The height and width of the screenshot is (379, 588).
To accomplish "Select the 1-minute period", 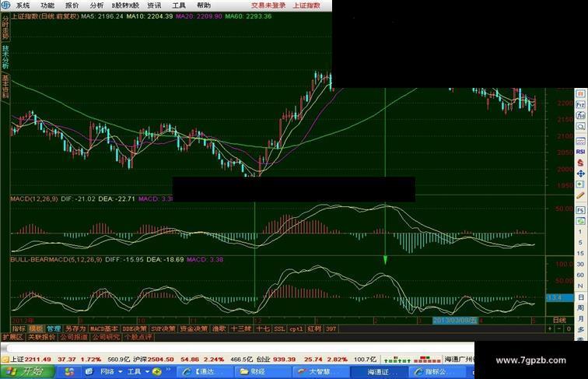I will tap(580, 232).
